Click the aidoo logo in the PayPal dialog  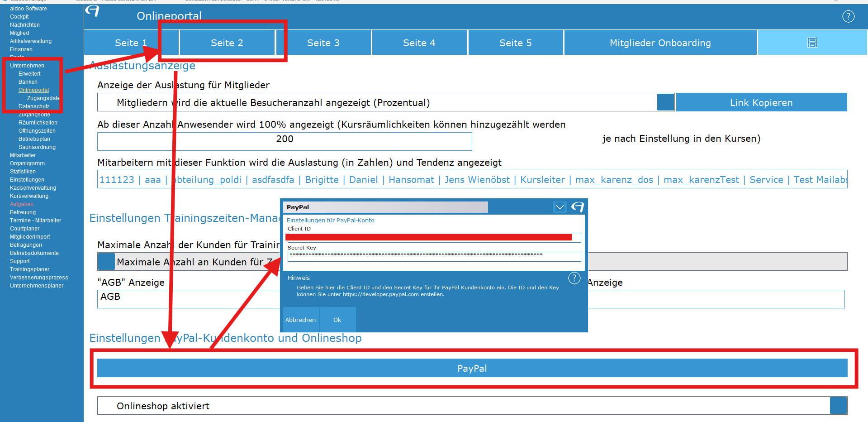pos(578,207)
